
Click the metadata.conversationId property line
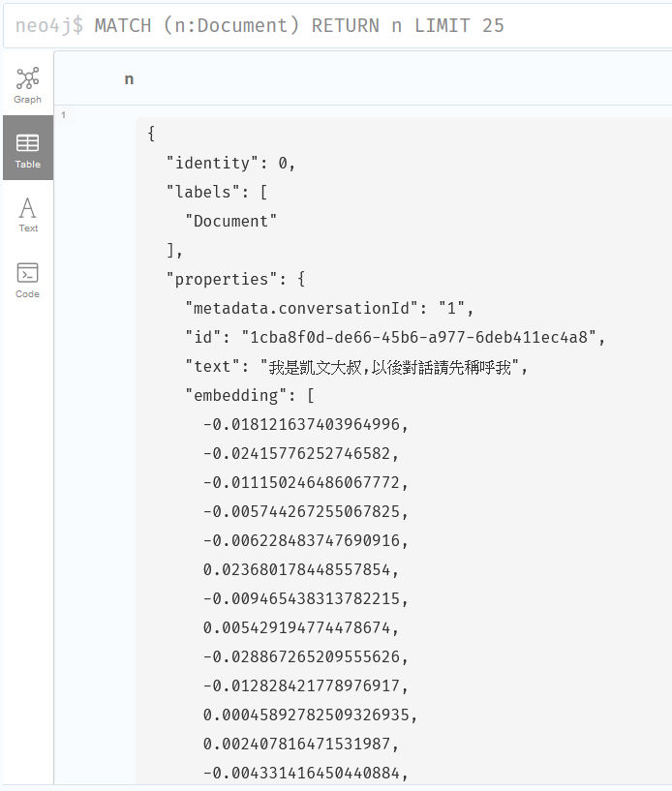(x=329, y=308)
